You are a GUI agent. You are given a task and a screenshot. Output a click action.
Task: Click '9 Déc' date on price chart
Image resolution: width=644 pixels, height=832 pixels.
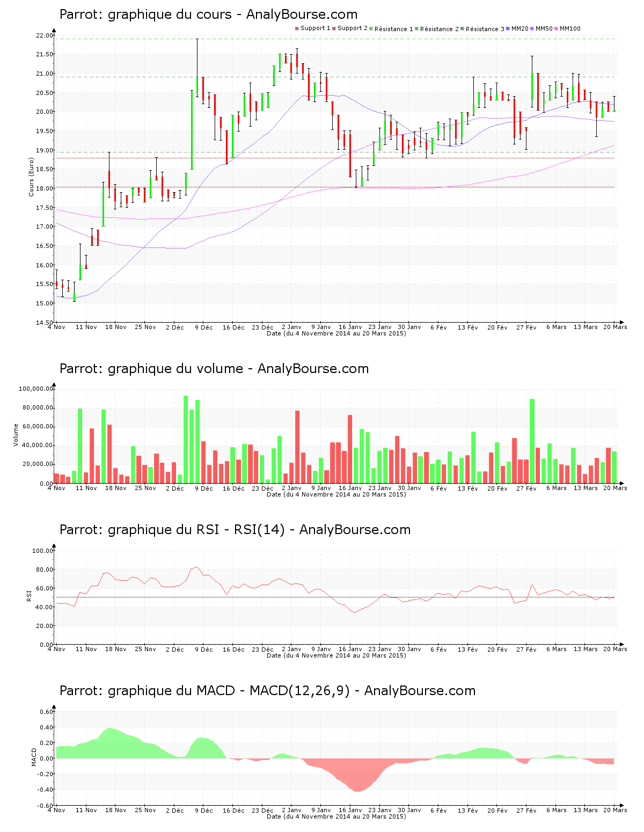pyautogui.click(x=204, y=327)
